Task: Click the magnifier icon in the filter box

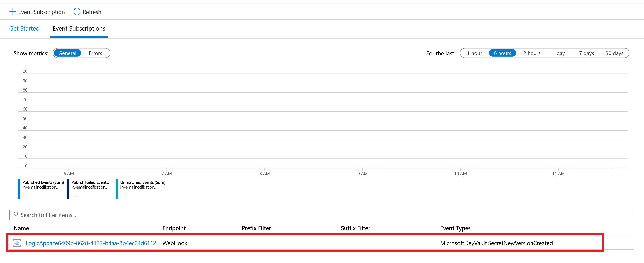Action: click(x=15, y=214)
